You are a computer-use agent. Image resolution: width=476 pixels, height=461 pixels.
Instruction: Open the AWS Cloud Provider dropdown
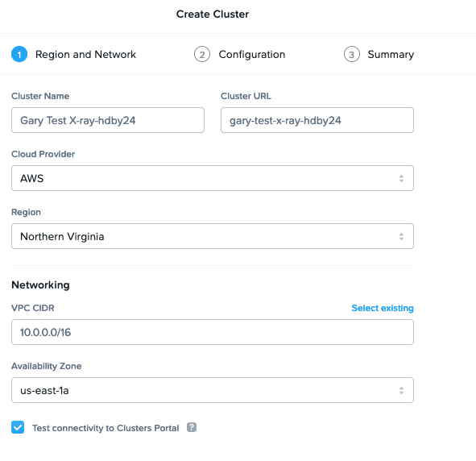point(213,178)
